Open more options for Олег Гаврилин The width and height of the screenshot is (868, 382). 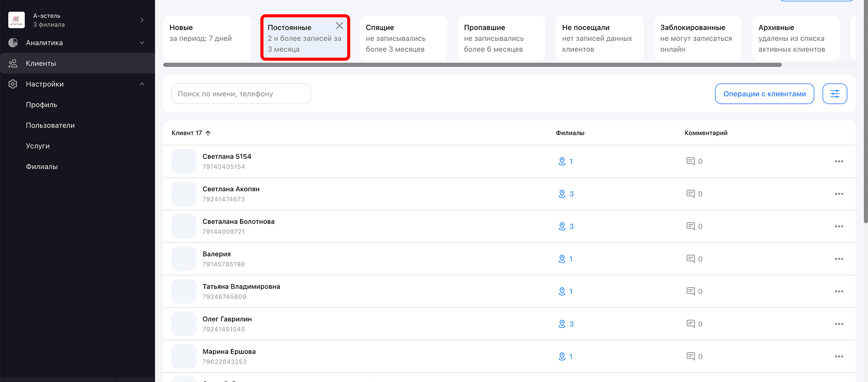[x=839, y=324]
